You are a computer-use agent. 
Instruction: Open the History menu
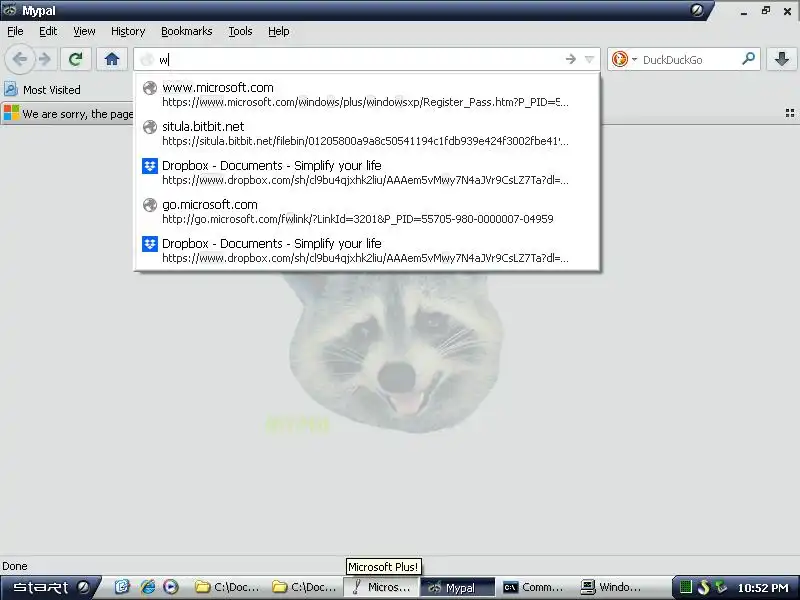[128, 31]
